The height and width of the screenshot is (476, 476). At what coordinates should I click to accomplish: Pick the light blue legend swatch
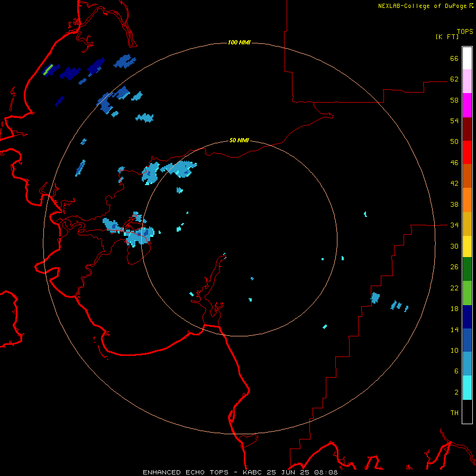click(x=467, y=364)
